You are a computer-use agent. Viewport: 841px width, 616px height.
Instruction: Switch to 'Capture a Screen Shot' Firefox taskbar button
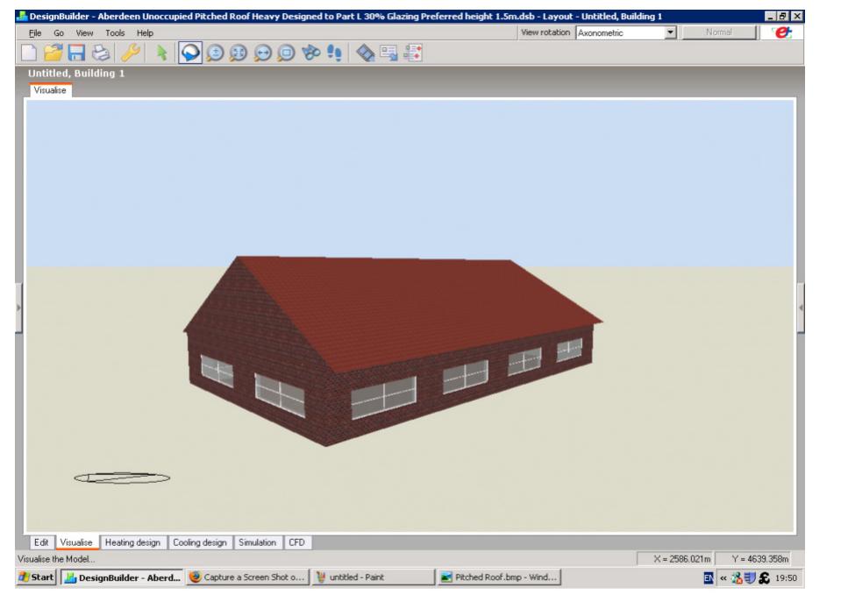pos(248,577)
